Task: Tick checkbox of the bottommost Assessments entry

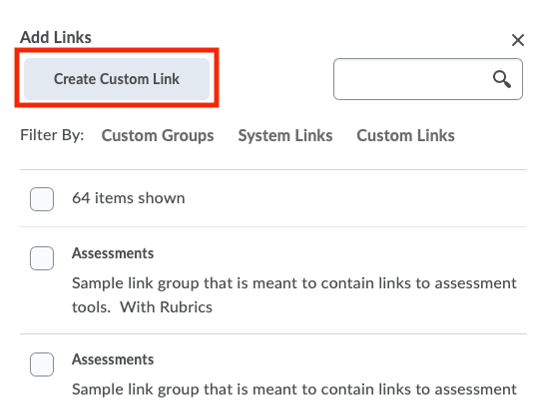Action: (42, 364)
